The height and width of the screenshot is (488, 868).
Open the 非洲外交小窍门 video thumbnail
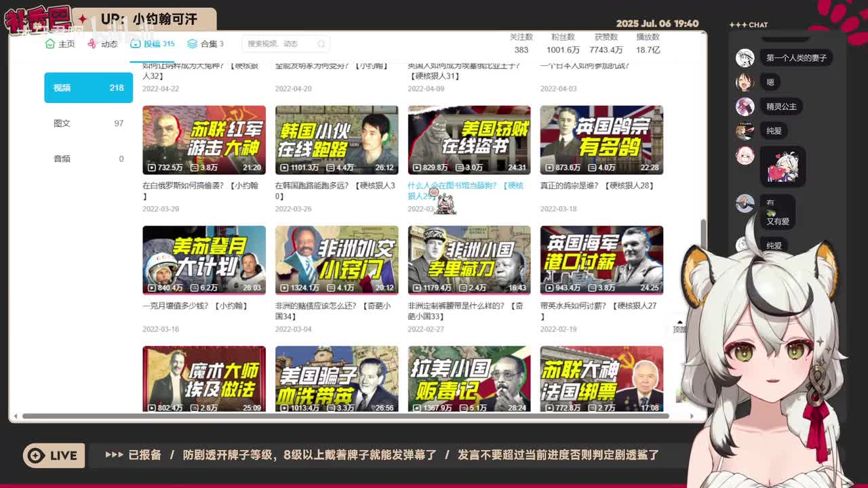click(336, 260)
